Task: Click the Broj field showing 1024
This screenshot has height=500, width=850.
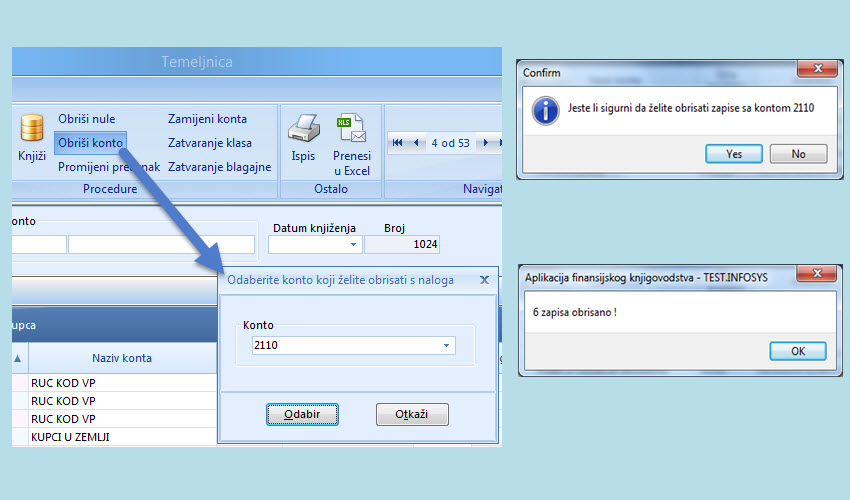Action: click(x=402, y=245)
